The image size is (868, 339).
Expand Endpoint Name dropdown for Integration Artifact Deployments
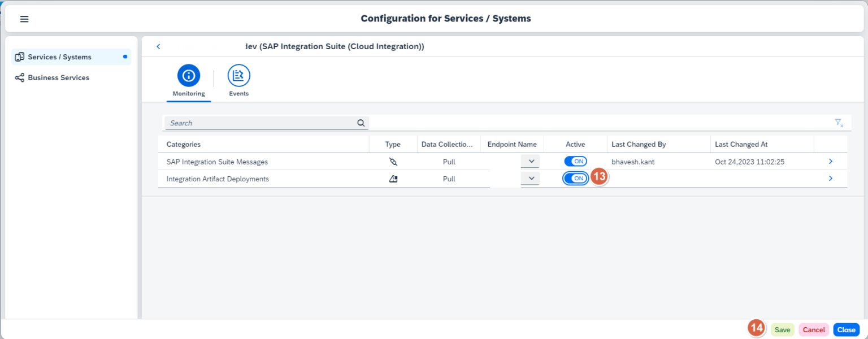pos(530,177)
